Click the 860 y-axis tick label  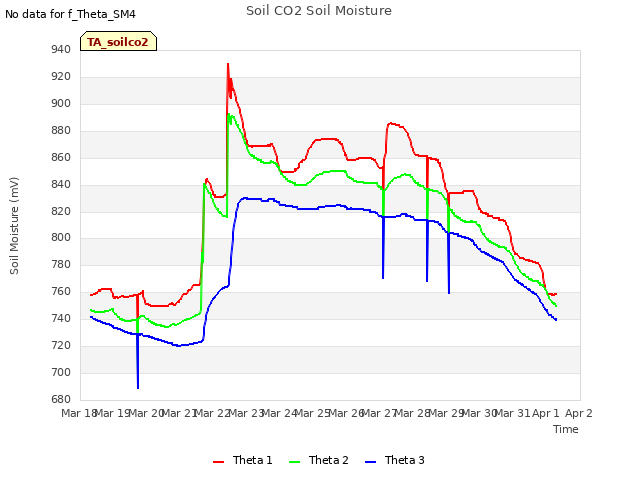coord(61,158)
